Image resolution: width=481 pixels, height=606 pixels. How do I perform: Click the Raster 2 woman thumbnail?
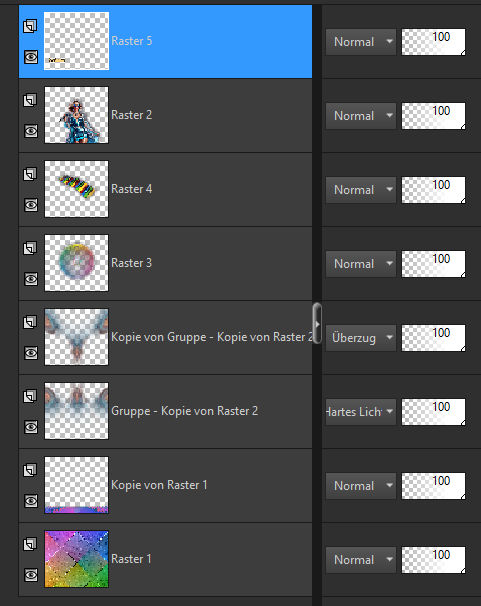click(76, 115)
